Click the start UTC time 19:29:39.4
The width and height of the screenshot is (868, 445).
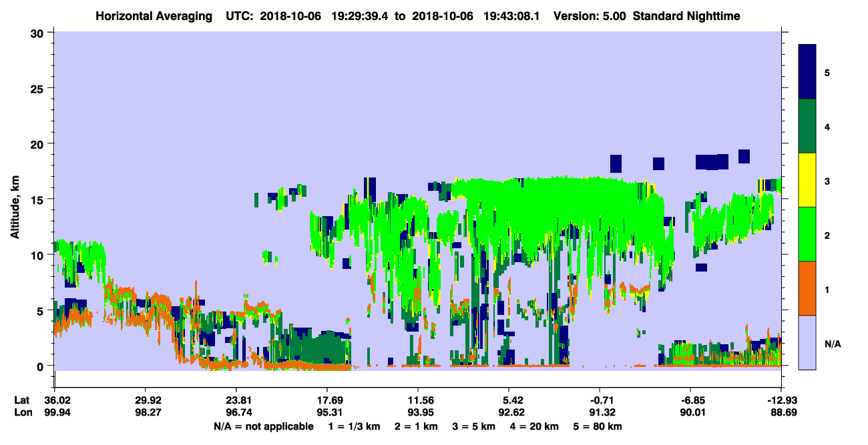coord(360,15)
